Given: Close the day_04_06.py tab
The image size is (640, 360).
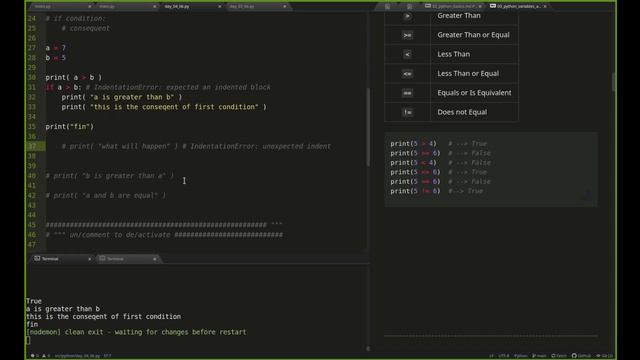Looking at the screenshot, I should 220,7.
